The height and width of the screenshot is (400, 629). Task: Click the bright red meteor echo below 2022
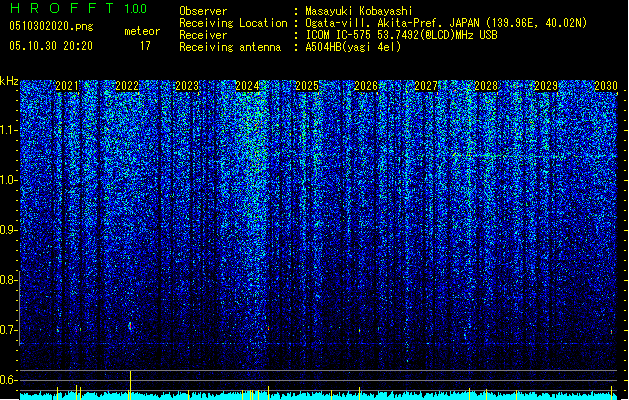click(130, 326)
